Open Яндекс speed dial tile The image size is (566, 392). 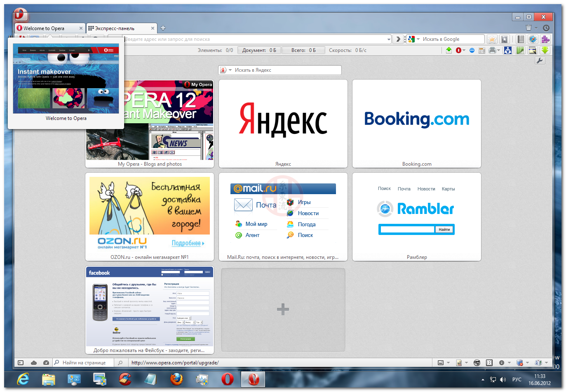[x=283, y=124]
